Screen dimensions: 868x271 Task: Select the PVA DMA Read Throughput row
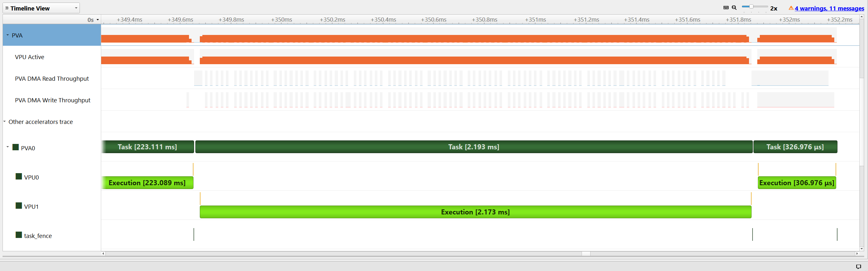[52, 78]
